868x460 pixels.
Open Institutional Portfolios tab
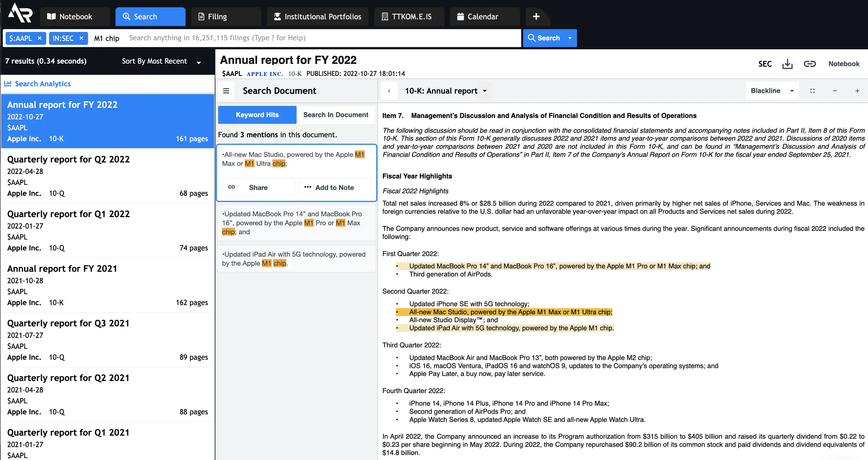coord(317,17)
